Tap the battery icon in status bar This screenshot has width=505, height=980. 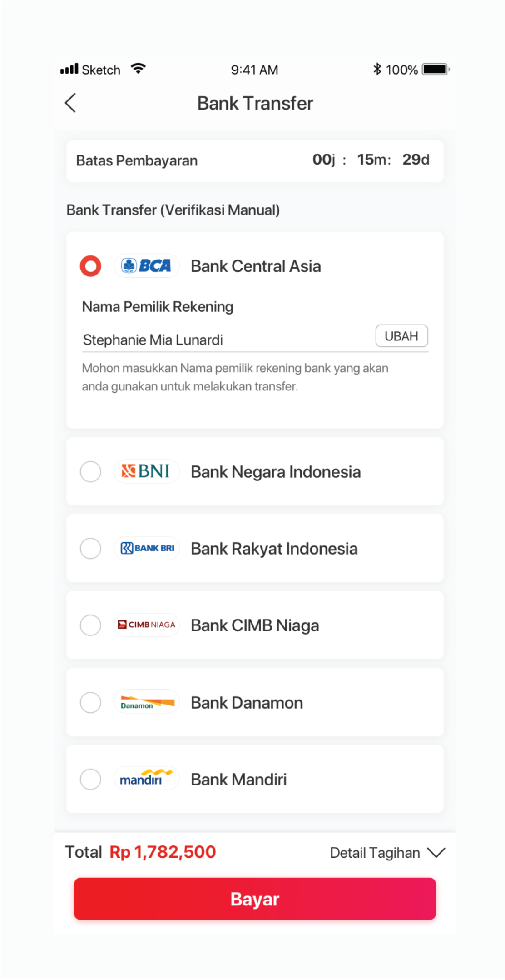(435, 70)
